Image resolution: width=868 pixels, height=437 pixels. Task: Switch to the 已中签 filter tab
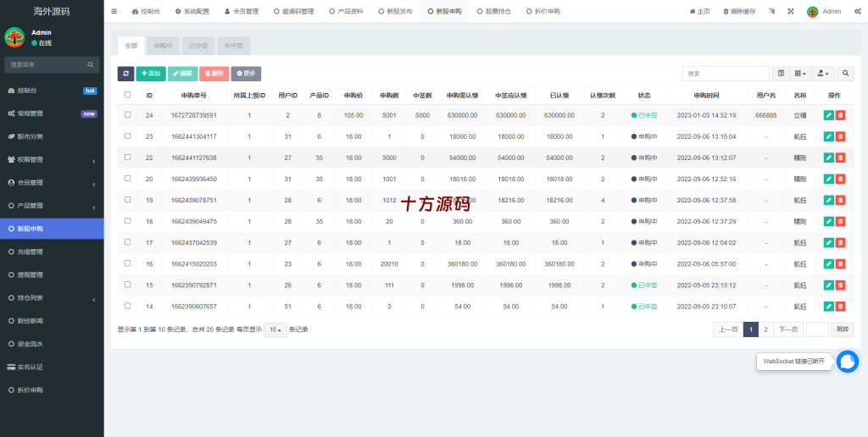click(x=198, y=46)
